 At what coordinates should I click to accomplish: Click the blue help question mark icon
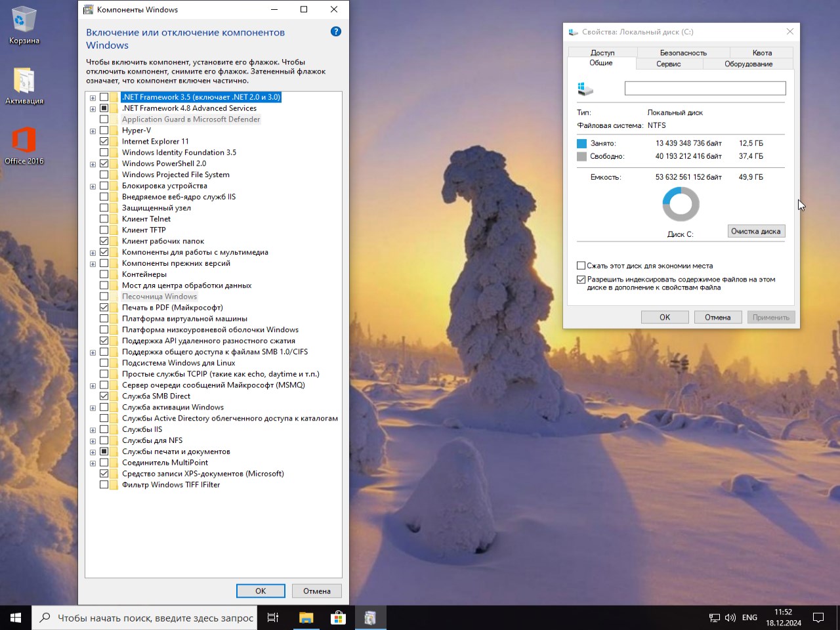(336, 31)
